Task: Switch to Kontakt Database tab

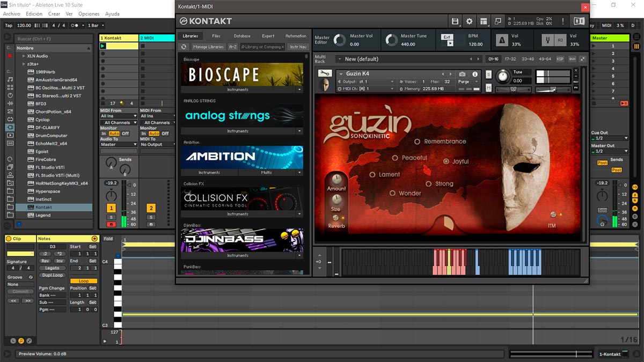Action: click(242, 36)
